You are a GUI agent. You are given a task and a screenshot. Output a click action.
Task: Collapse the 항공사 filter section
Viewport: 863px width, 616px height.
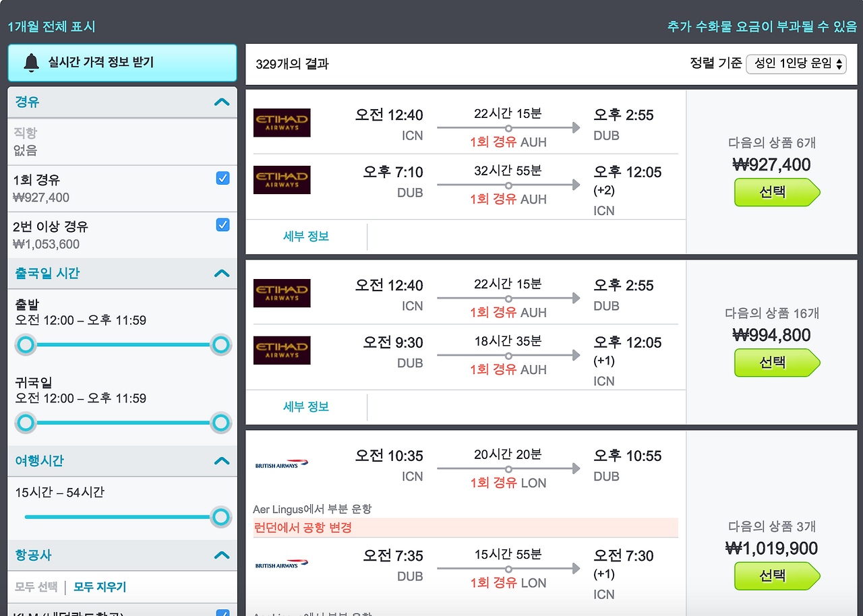point(221,555)
